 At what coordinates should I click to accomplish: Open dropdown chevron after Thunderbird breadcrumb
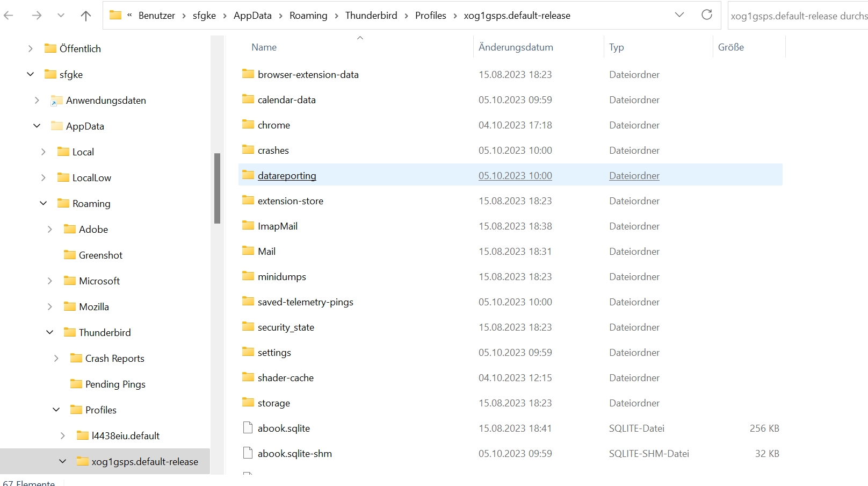[407, 16]
